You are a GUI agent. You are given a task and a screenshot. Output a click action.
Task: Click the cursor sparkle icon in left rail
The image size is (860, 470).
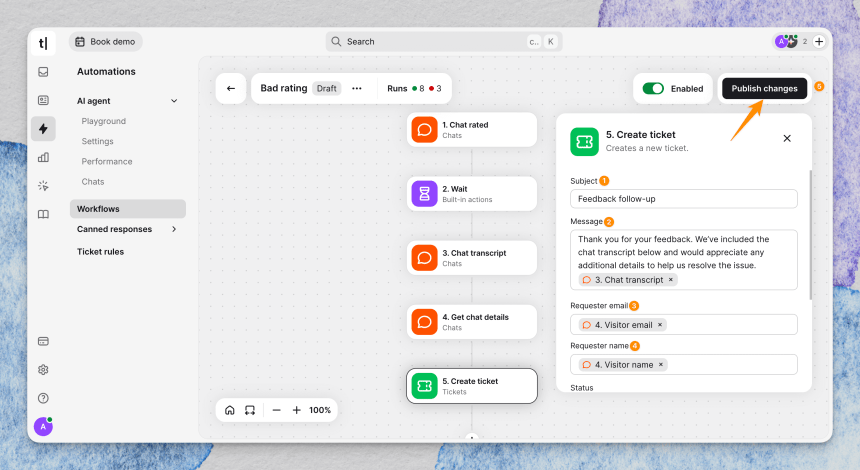(x=43, y=186)
